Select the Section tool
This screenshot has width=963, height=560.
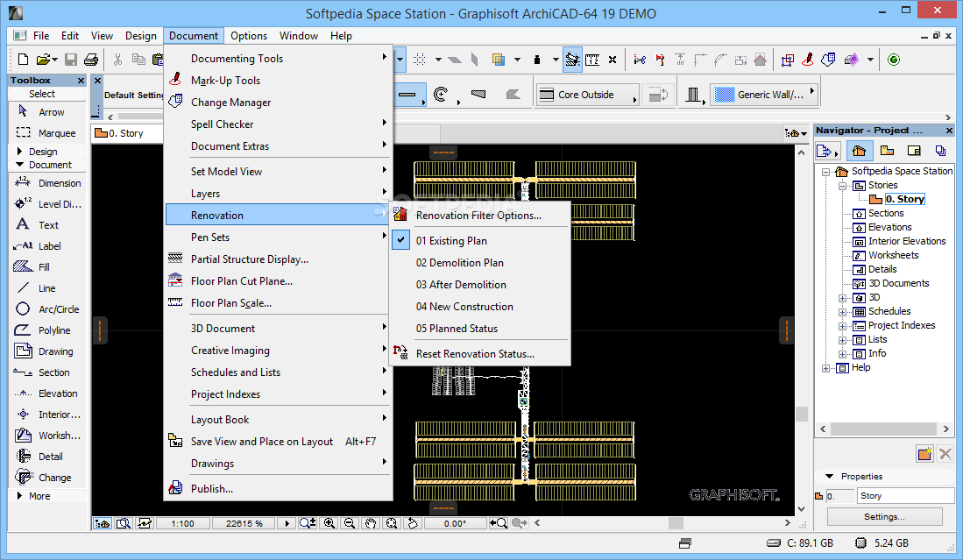48,372
